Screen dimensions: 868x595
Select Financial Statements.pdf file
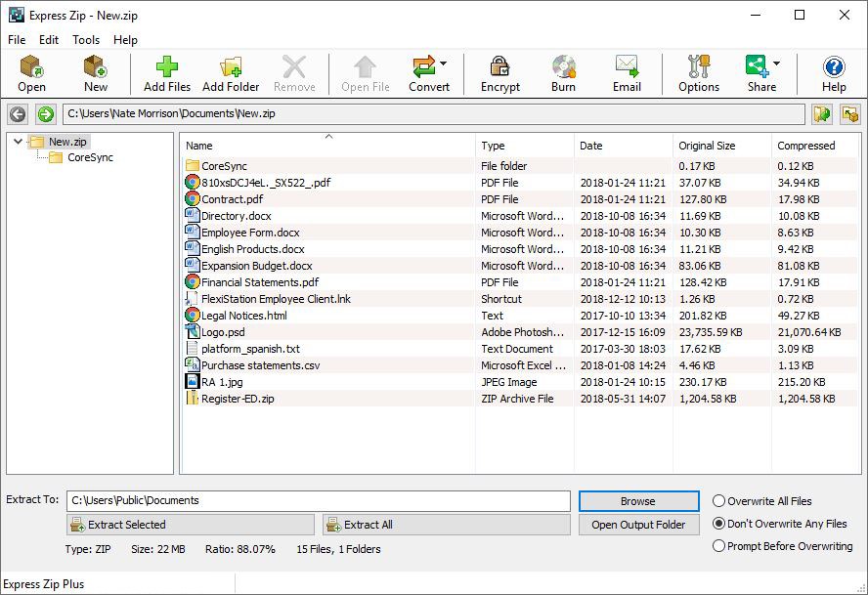coord(520,282)
